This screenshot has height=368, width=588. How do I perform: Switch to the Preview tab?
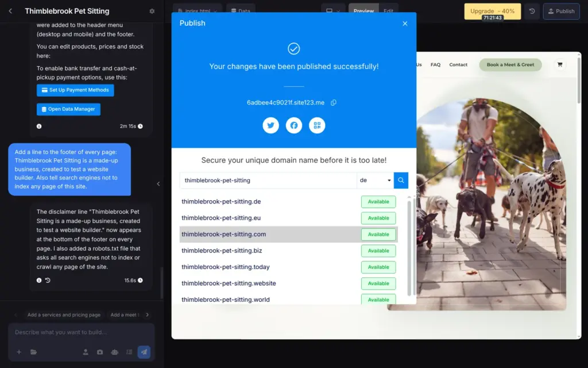(363, 11)
